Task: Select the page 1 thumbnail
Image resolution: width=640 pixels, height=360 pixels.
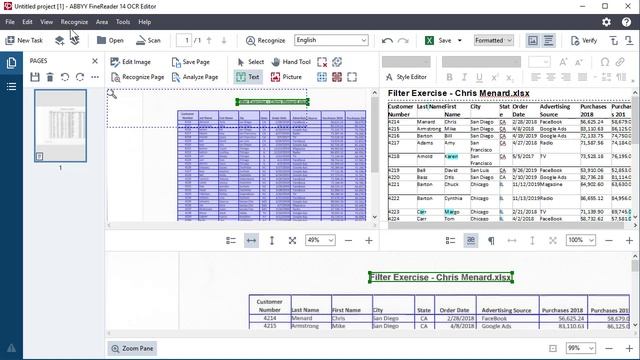Action: point(60,126)
